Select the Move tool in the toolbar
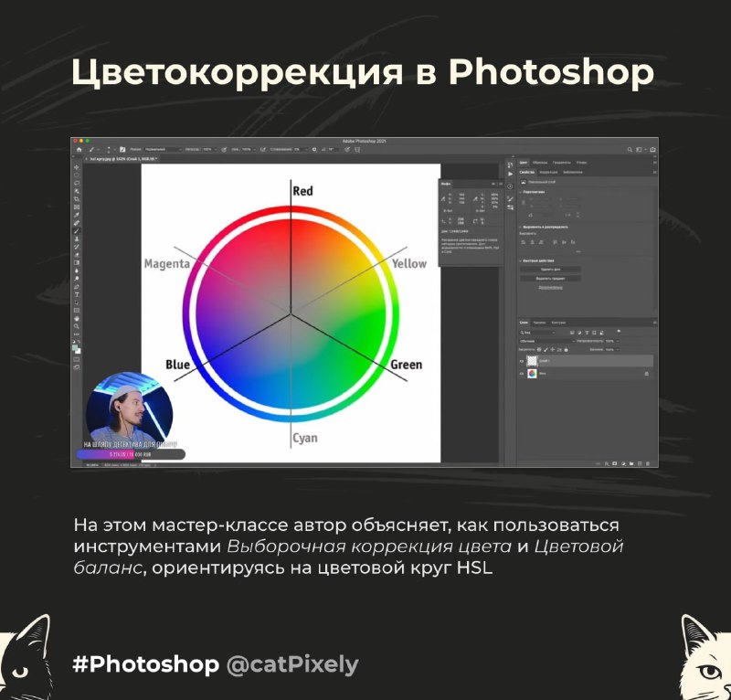This screenshot has height=700, width=731. pos(77,167)
